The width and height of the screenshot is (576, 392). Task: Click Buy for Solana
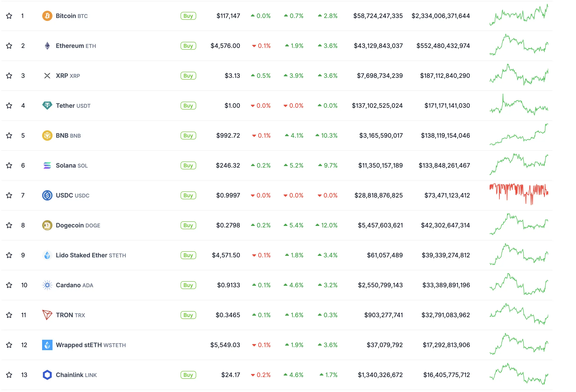pos(188,165)
